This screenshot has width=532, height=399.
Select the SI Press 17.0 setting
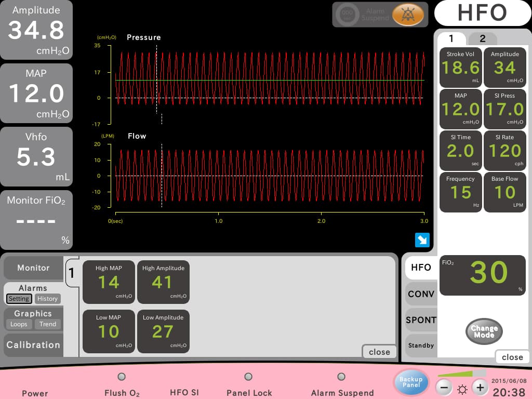pyautogui.click(x=505, y=109)
